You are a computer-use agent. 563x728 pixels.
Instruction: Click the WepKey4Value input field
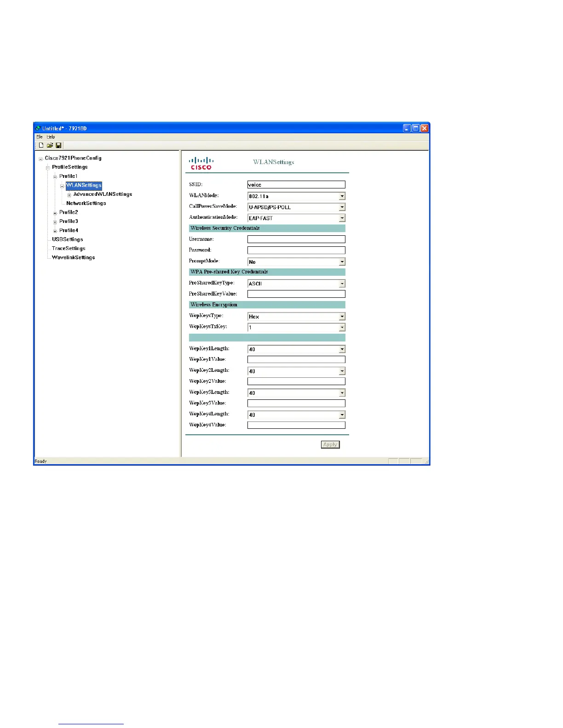296,425
